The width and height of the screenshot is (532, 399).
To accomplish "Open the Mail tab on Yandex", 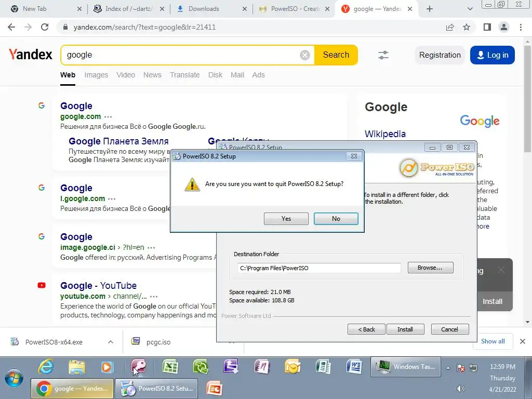I will [237, 75].
